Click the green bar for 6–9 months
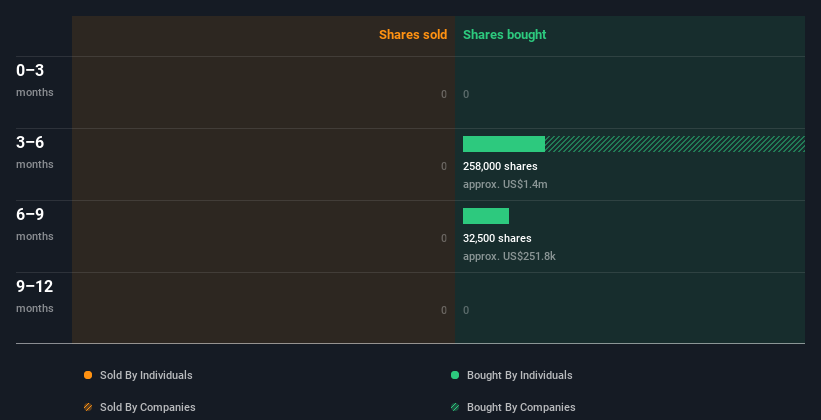This screenshot has width=821, height=420. point(486,216)
